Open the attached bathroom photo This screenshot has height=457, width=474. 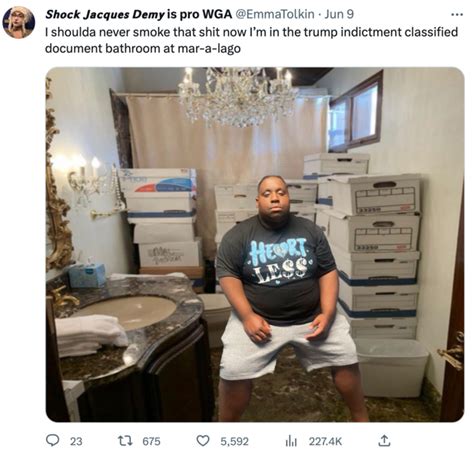(x=255, y=244)
